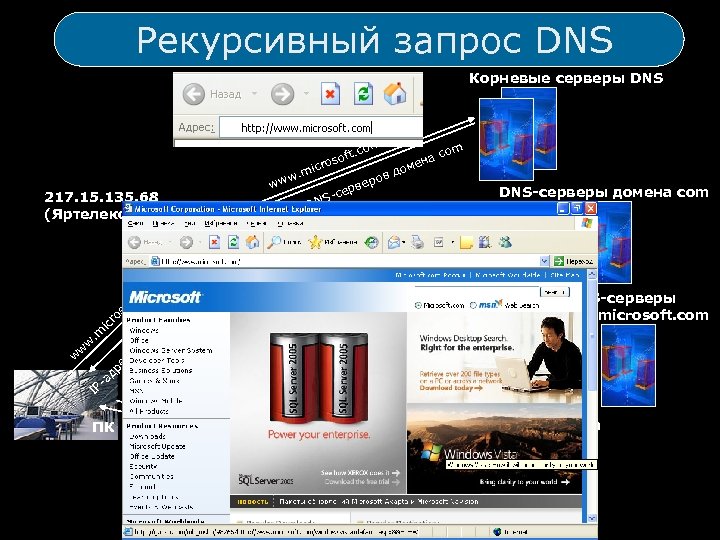Screen dimensions: 720x540
Task: Click the red X stop icon in the upper toolbar snippet
Action: click(x=330, y=94)
